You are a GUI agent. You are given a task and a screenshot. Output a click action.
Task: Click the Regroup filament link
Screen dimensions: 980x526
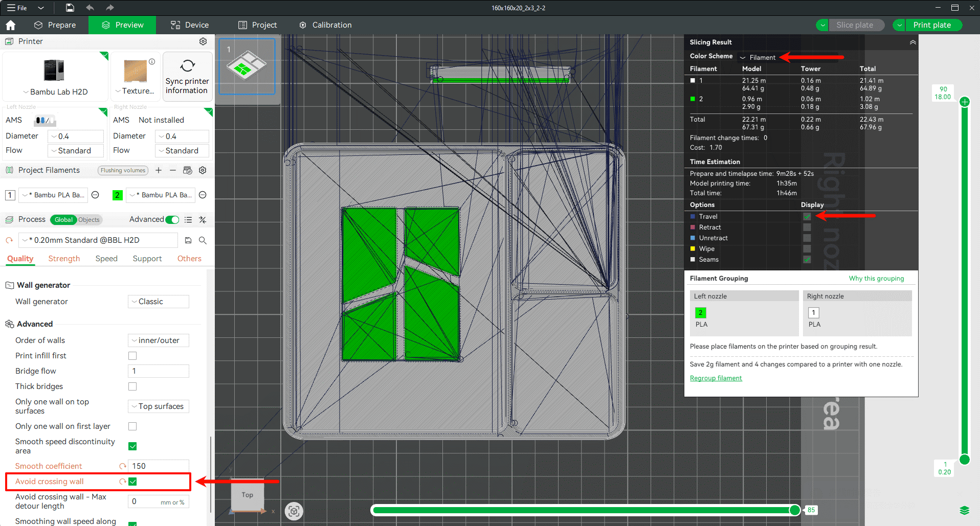click(x=716, y=378)
